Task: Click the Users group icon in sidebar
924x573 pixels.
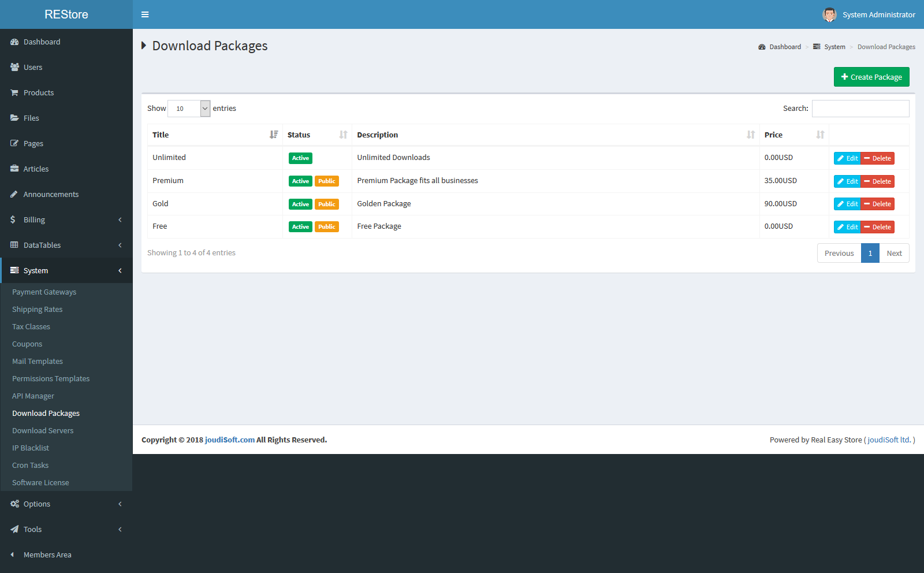Action: click(x=14, y=68)
